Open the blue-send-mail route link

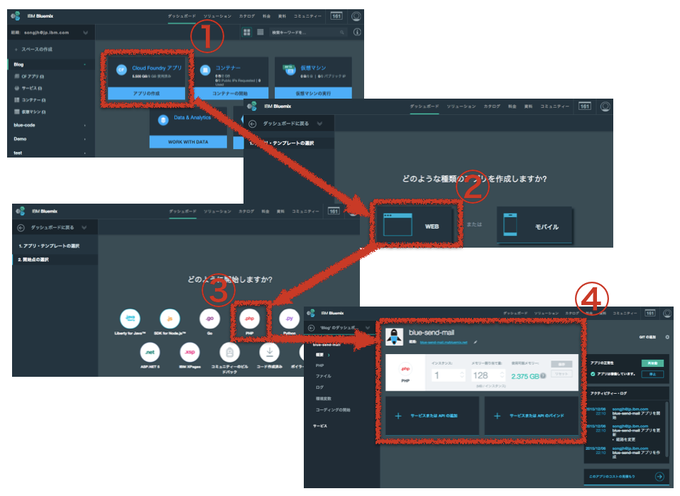(x=443, y=343)
